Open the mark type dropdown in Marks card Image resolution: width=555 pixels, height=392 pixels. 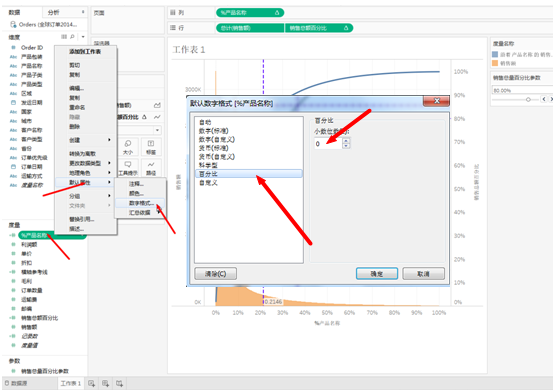157,130
